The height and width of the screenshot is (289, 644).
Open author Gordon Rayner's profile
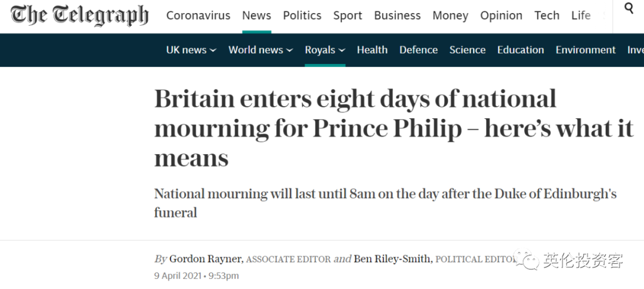(x=206, y=259)
